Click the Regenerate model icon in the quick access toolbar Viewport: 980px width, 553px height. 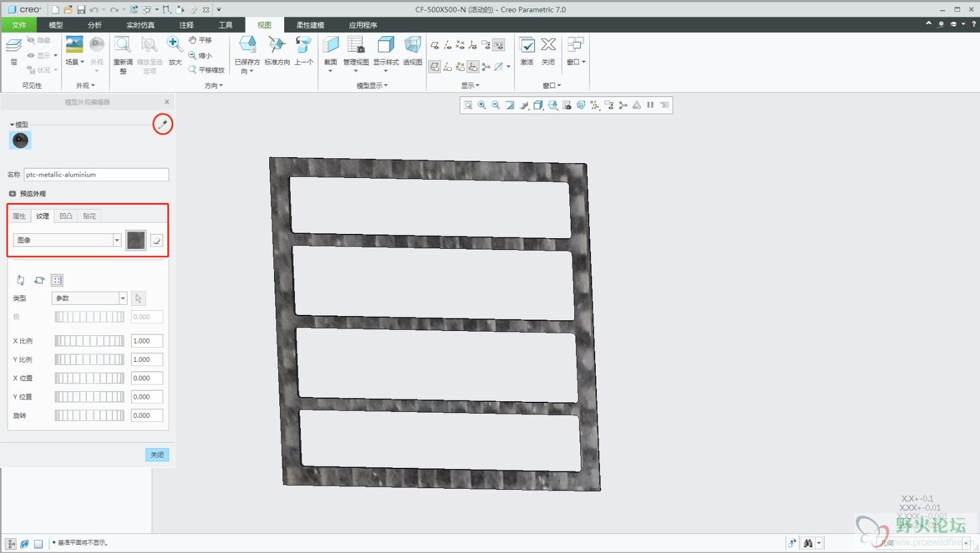(133, 10)
